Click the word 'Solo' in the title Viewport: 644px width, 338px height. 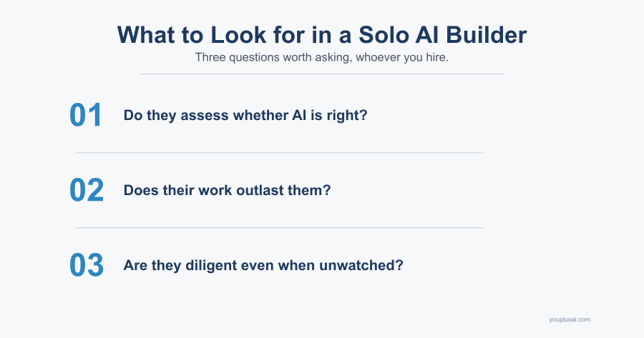(x=384, y=35)
